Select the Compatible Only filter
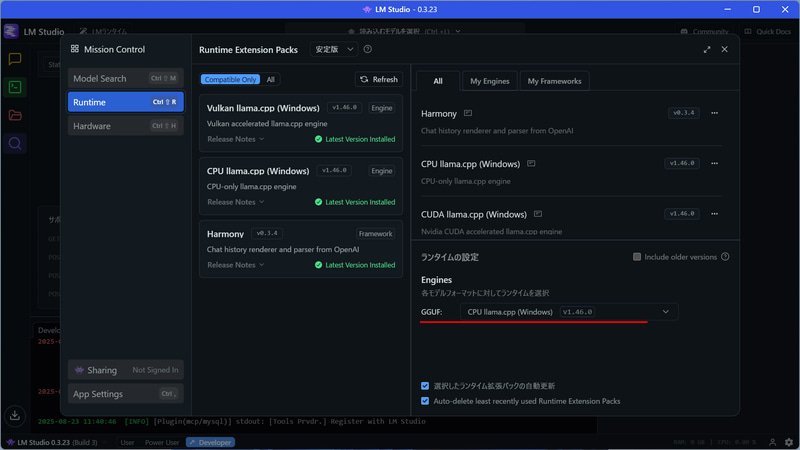This screenshot has width=800, height=450. pyautogui.click(x=230, y=80)
